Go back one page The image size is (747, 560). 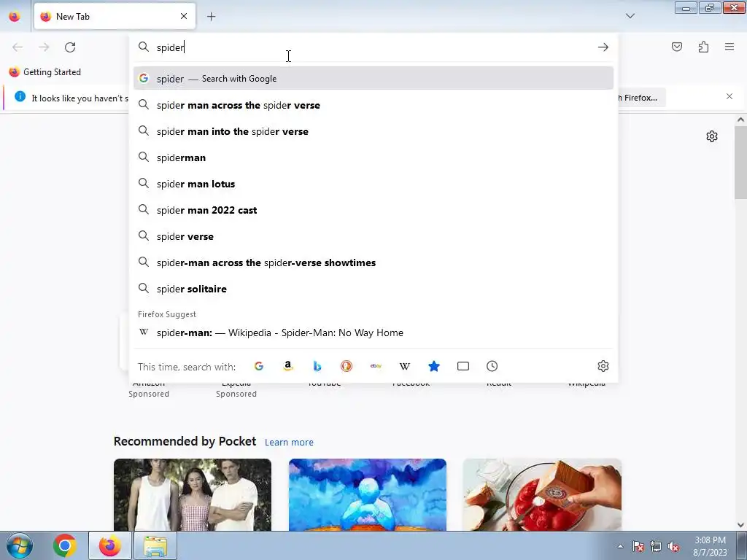[18, 47]
